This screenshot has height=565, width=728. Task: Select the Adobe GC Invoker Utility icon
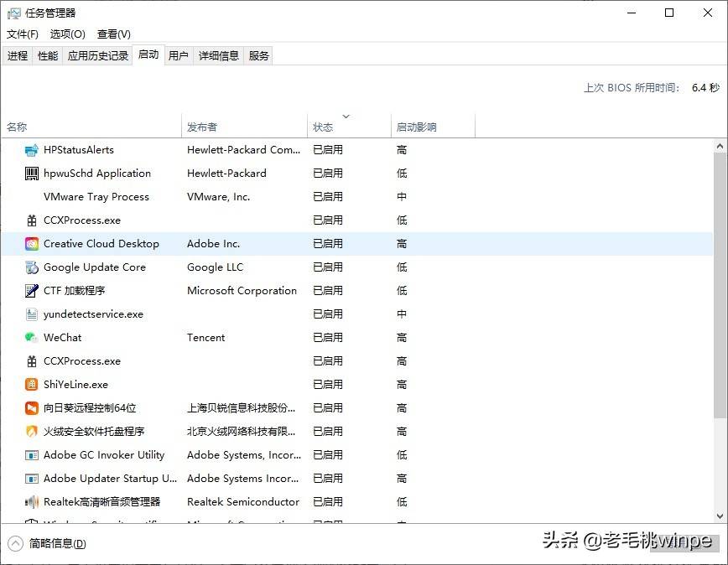pyautogui.click(x=31, y=454)
